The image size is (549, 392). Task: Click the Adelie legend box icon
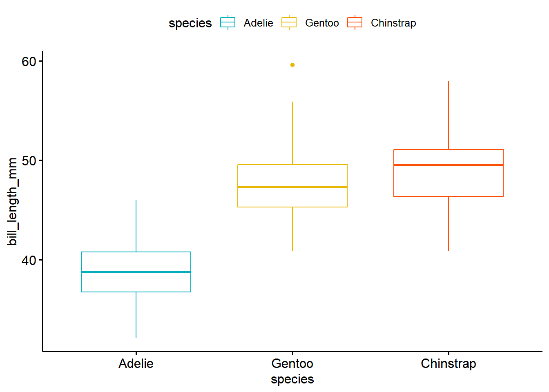228,23
